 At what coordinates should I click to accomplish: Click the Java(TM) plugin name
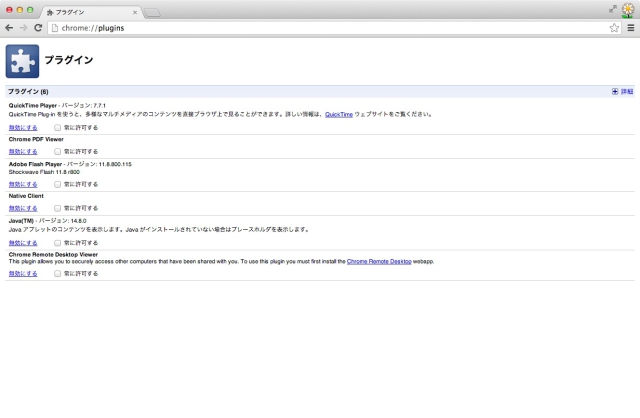pos(21,221)
